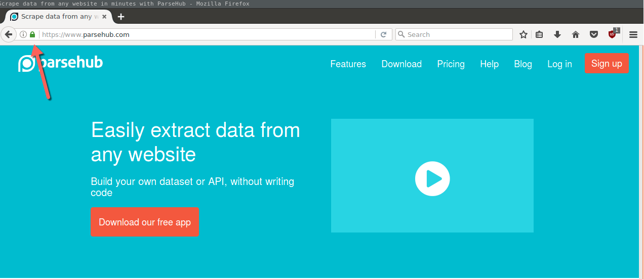Go back with the browser back arrow

[9, 34]
